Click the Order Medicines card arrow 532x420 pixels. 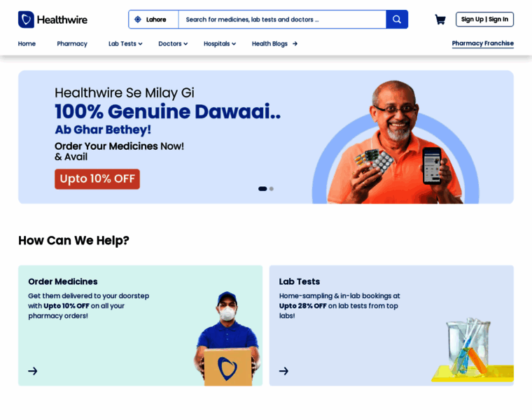pyautogui.click(x=33, y=371)
